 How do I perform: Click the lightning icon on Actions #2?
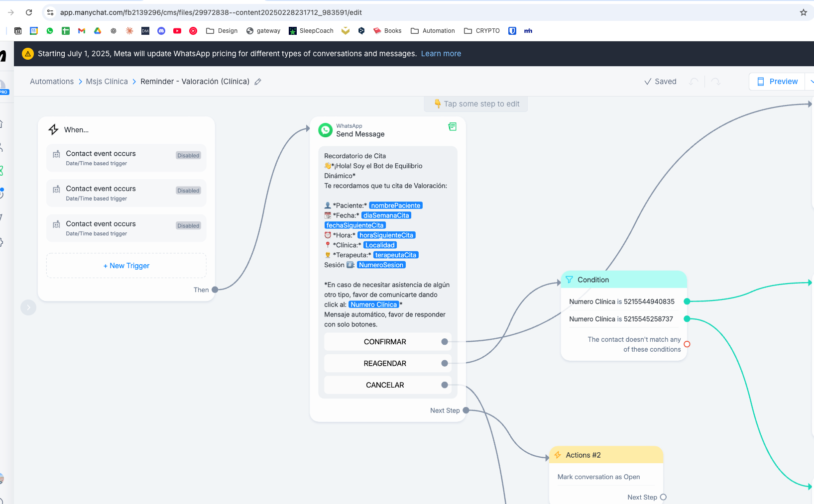click(x=558, y=455)
